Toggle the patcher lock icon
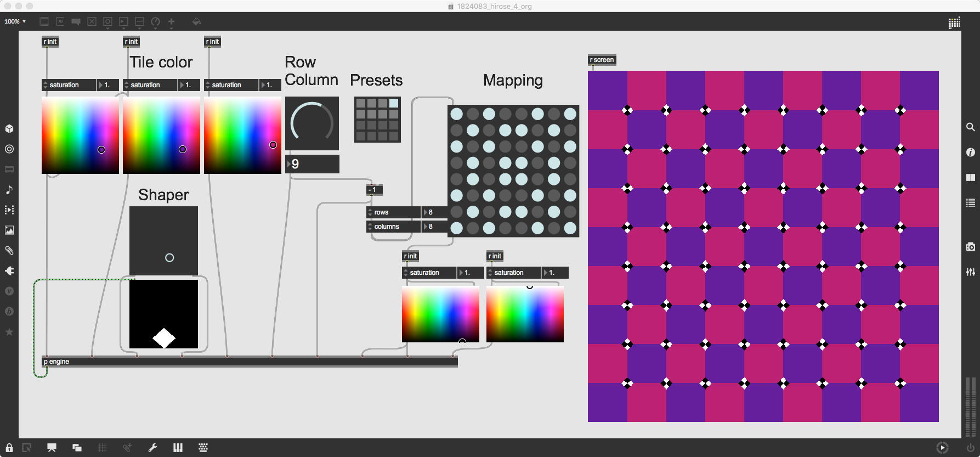The image size is (980, 457). [9, 448]
